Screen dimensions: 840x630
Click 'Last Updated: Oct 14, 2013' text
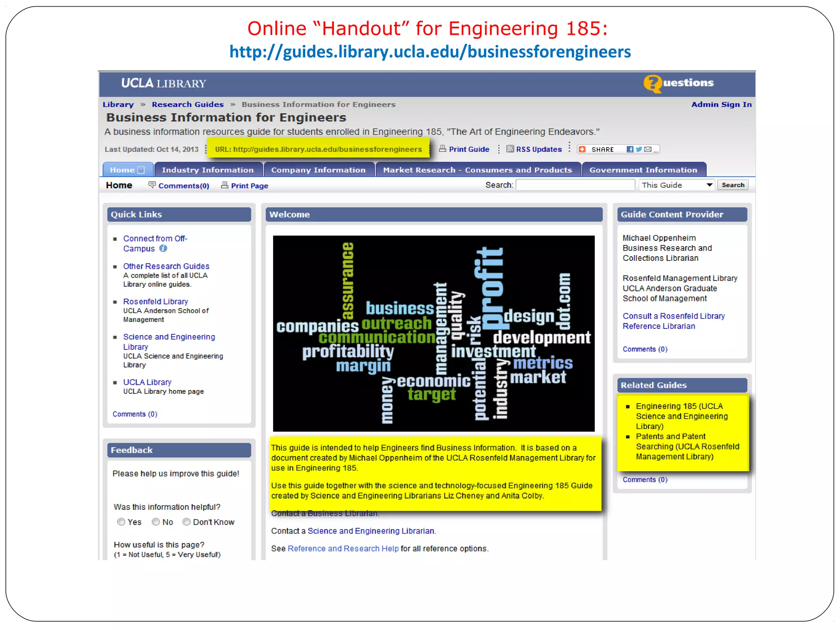151,149
